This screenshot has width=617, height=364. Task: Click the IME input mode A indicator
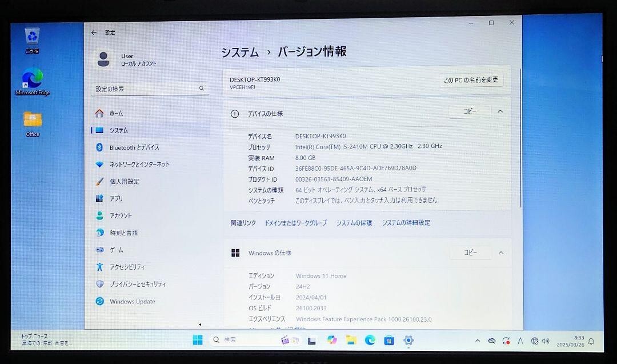[520, 341]
